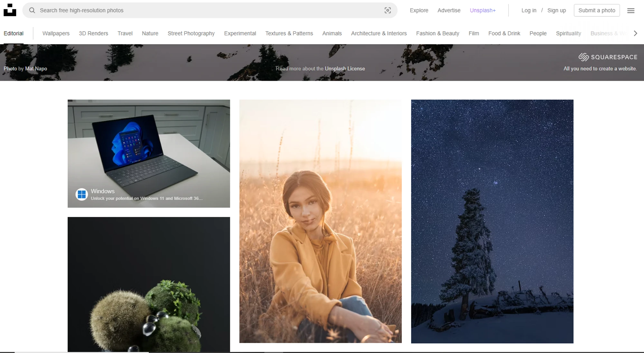Open the Windows laptop photo
This screenshot has width=644, height=353.
click(x=149, y=153)
